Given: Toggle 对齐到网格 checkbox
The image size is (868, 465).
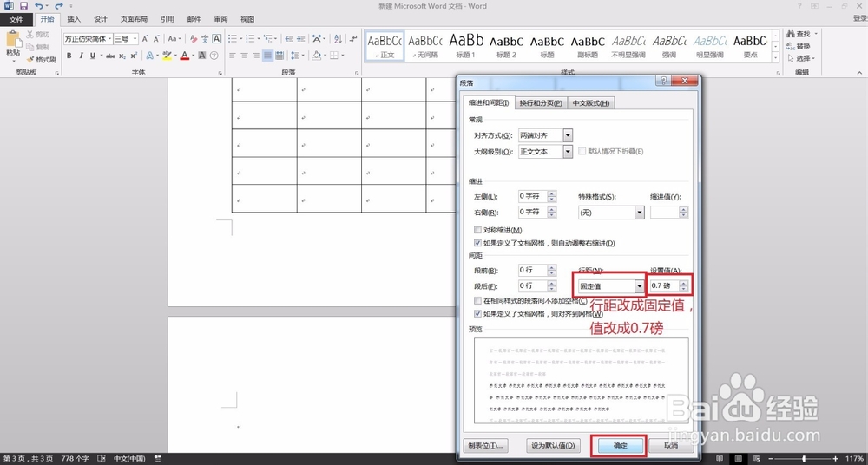Looking at the screenshot, I should [477, 313].
